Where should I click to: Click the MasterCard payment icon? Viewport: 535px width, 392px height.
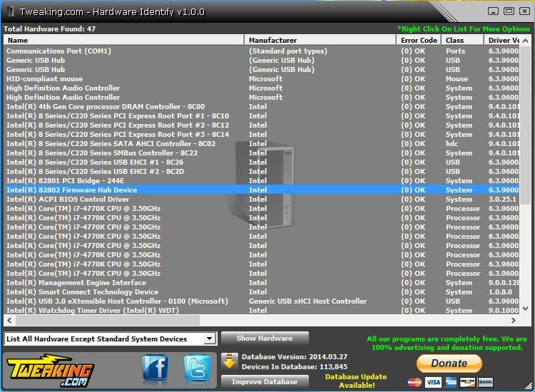coord(414,382)
